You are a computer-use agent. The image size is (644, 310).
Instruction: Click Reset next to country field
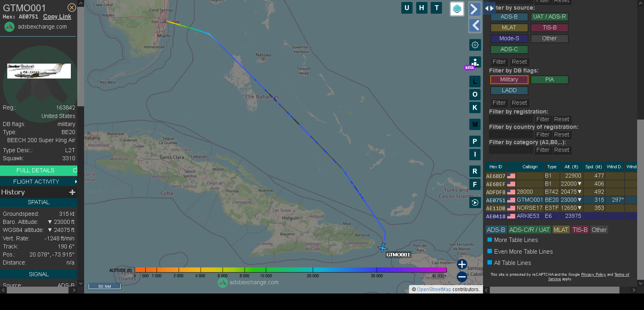pos(561,134)
